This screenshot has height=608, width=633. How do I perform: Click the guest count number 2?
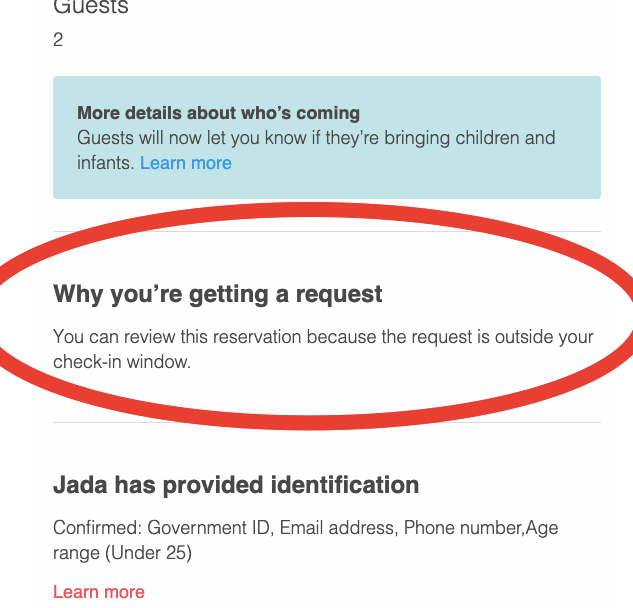tap(58, 40)
